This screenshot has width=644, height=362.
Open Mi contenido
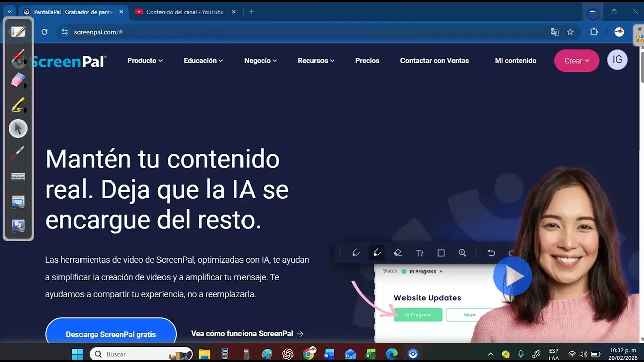click(x=516, y=60)
